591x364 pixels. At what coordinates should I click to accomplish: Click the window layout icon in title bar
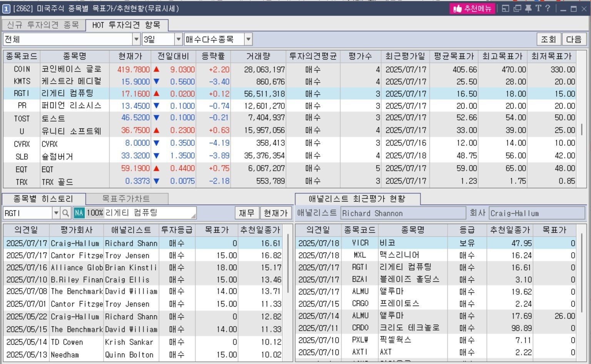tap(506, 8)
